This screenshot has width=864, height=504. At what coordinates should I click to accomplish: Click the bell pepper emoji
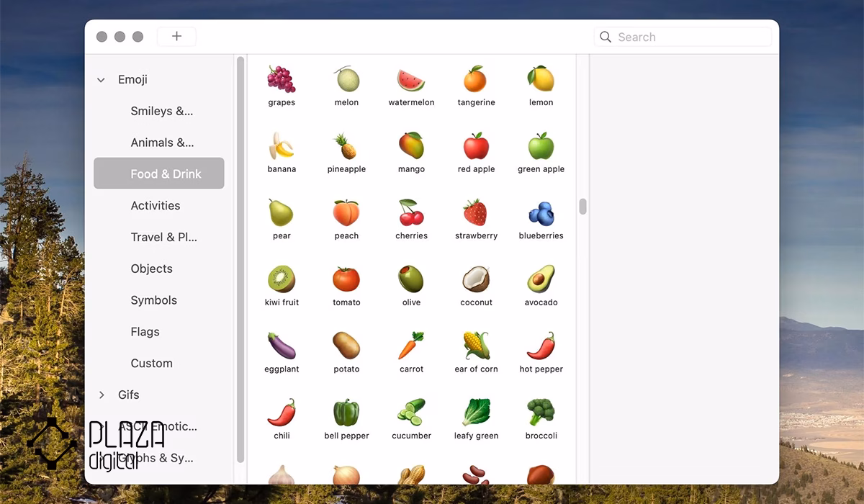click(346, 413)
